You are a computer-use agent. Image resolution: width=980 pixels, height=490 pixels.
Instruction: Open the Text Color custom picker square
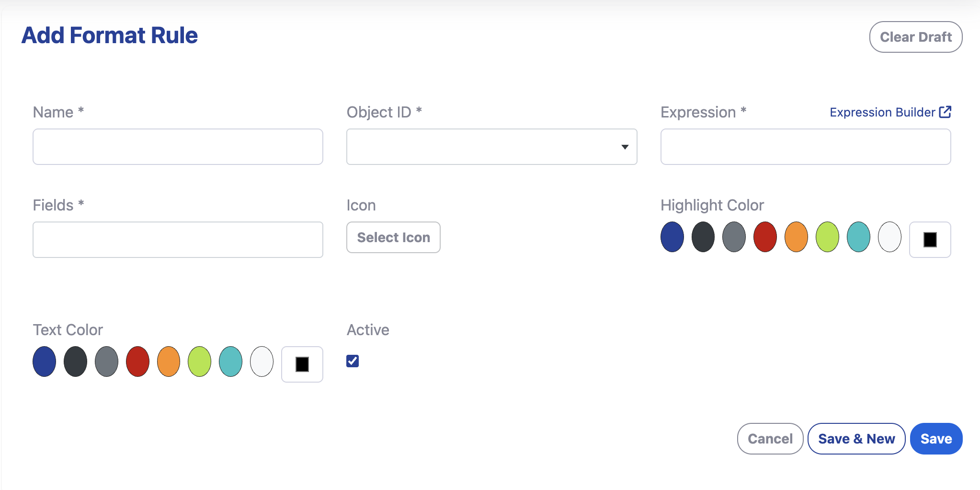coord(302,364)
